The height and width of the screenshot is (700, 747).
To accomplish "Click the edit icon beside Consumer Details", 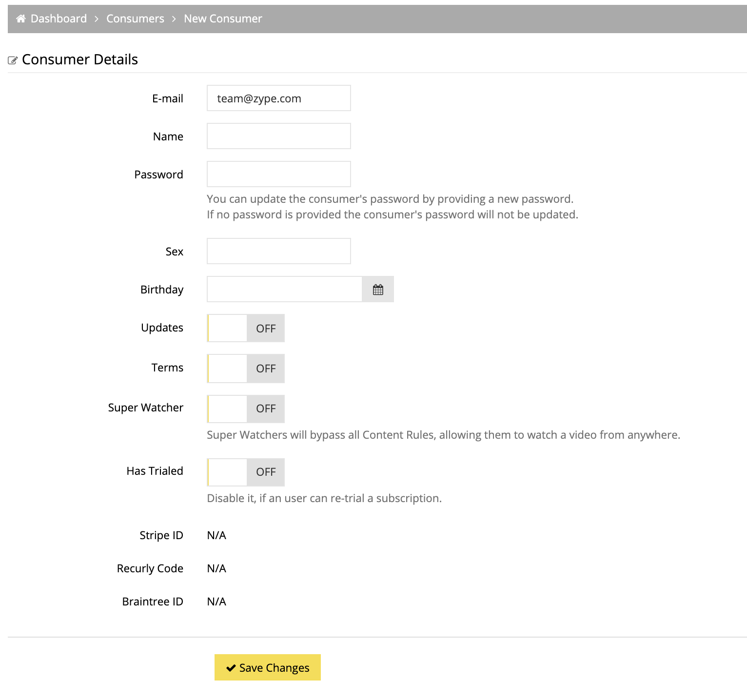I will pyautogui.click(x=13, y=60).
